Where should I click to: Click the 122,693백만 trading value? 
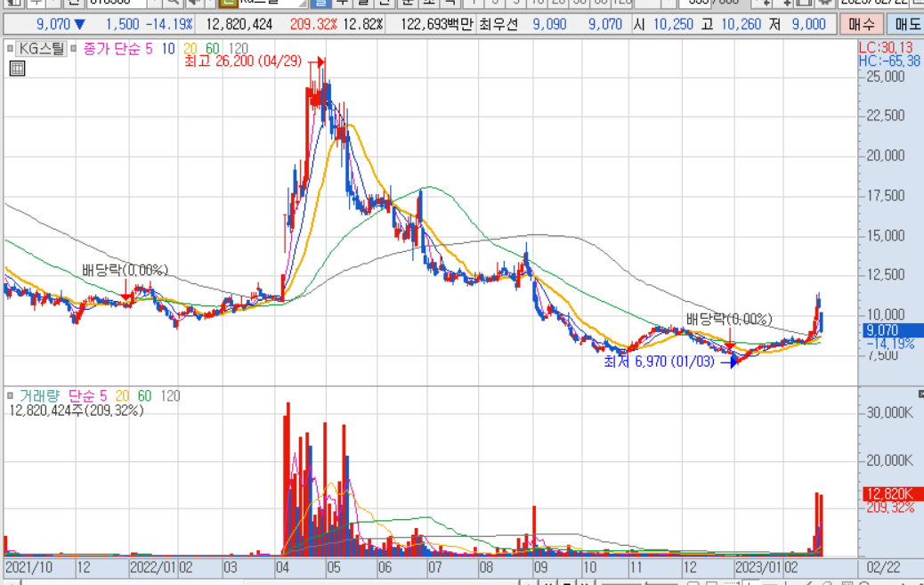pos(437,24)
